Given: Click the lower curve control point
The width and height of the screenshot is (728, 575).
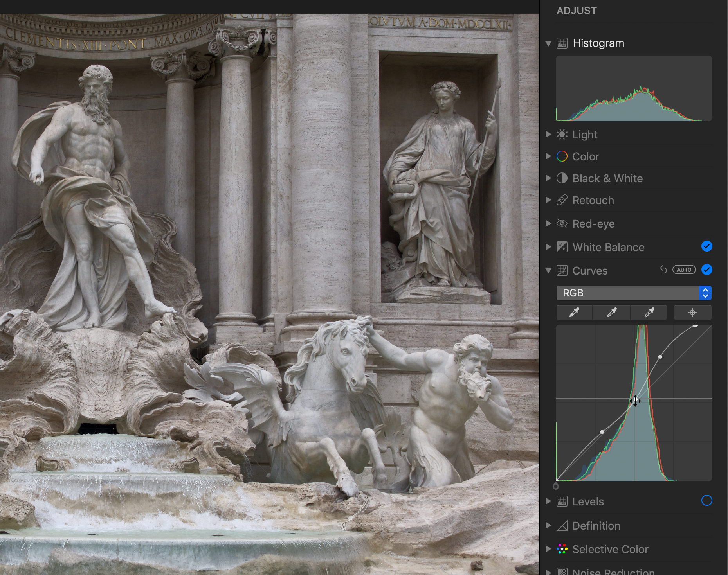Looking at the screenshot, I should (x=602, y=432).
